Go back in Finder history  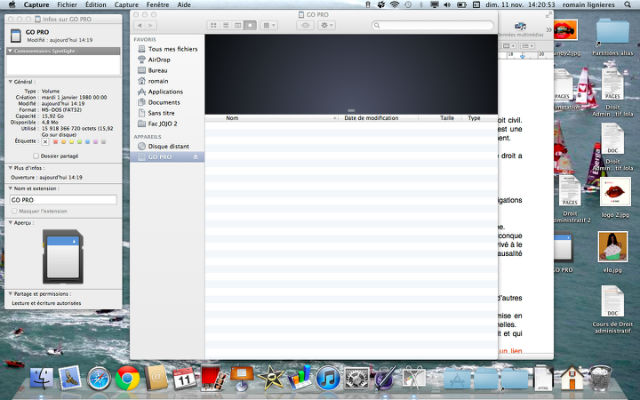[x=140, y=25]
